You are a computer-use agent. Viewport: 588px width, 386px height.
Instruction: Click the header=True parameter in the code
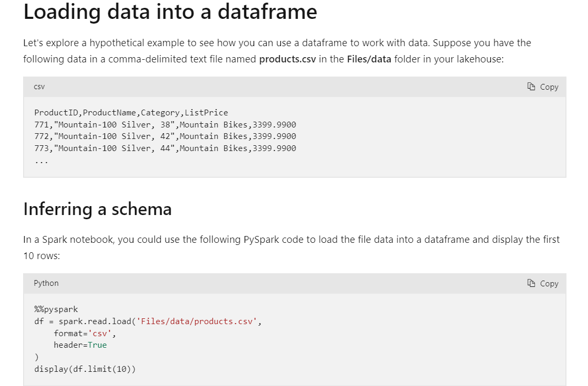coord(80,345)
